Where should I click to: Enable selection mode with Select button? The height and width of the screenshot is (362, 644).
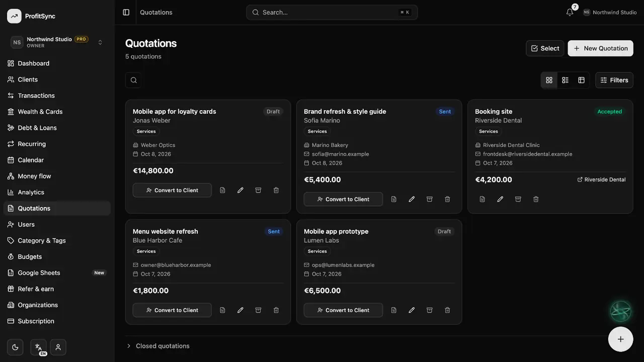[545, 48]
